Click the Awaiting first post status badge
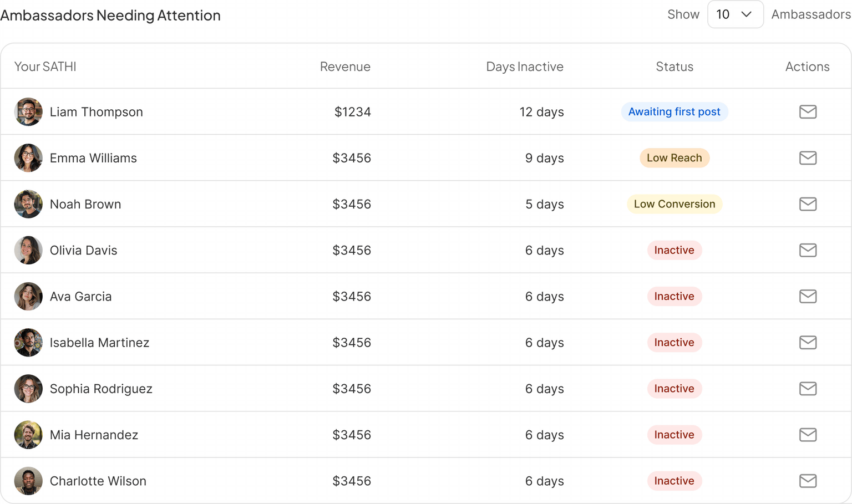This screenshot has width=852, height=504. 674,111
